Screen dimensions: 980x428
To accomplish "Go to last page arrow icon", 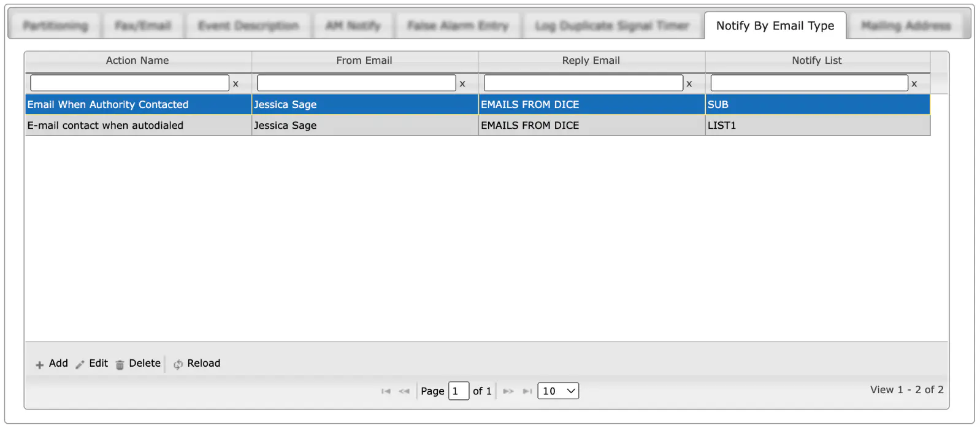I will [527, 391].
